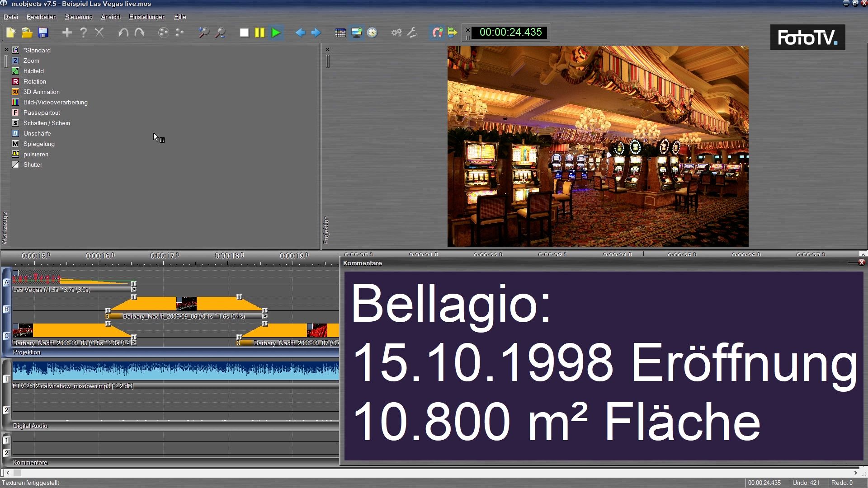Select the Bildfeld tool
The height and width of the screenshot is (488, 868).
28,71
